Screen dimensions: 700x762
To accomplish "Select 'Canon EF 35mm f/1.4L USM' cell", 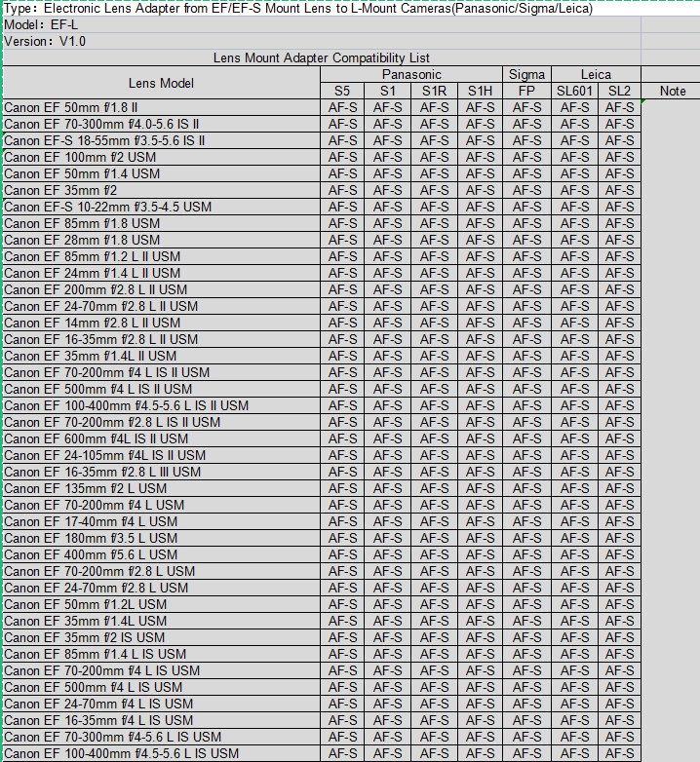I will (162, 621).
